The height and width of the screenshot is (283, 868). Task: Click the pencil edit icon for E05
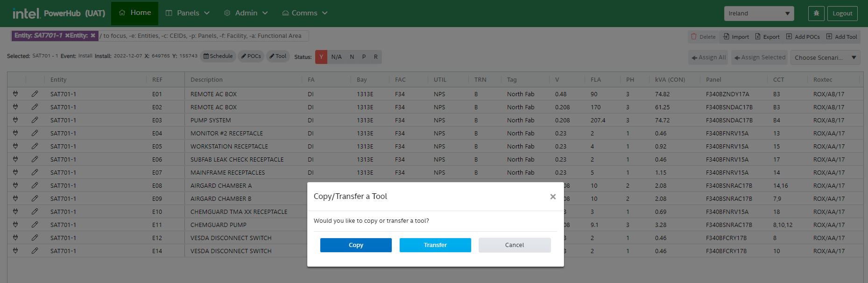tap(35, 146)
